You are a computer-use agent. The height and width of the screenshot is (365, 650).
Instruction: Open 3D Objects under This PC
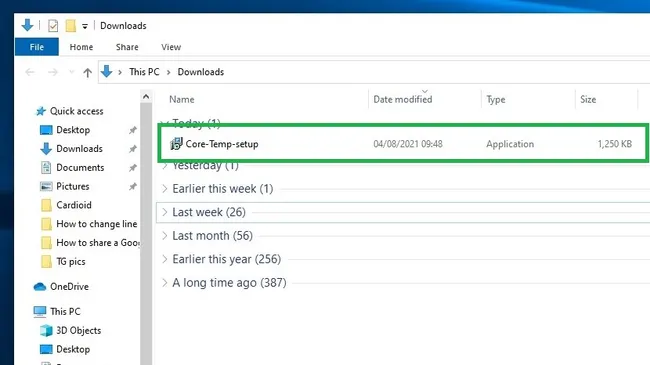[78, 331]
